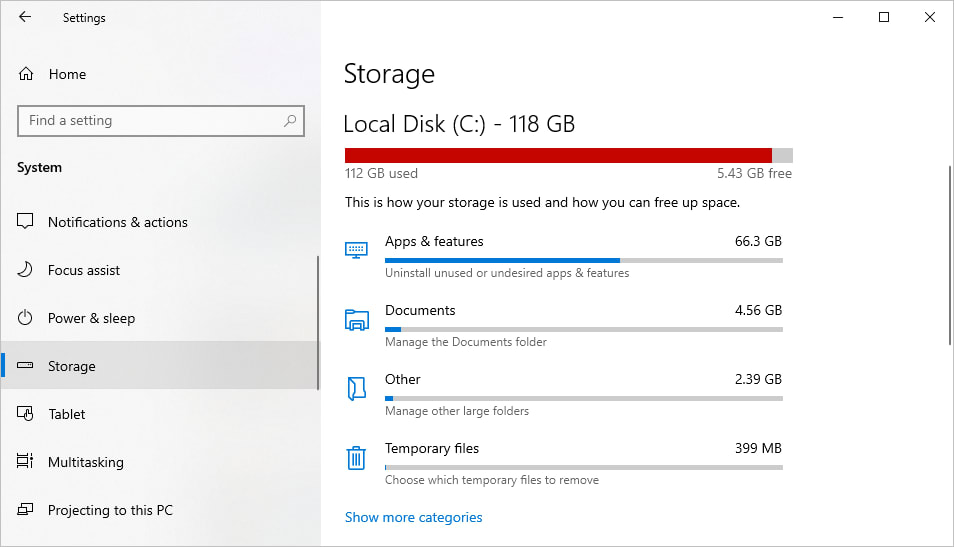Image resolution: width=954 pixels, height=547 pixels.
Task: Click the search magnifier icon
Action: [290, 121]
